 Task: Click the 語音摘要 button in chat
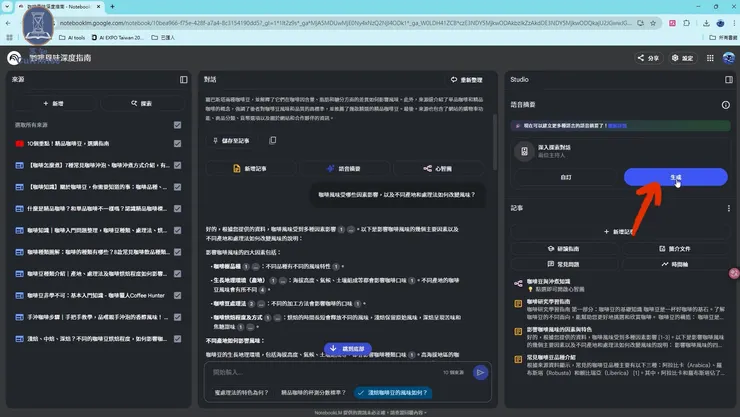(344, 168)
